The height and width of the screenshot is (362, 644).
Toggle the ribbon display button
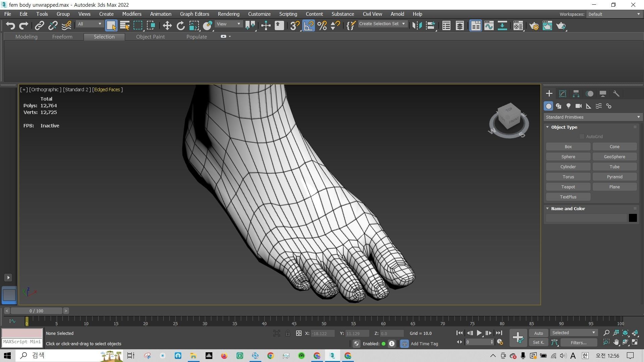[x=476, y=26]
